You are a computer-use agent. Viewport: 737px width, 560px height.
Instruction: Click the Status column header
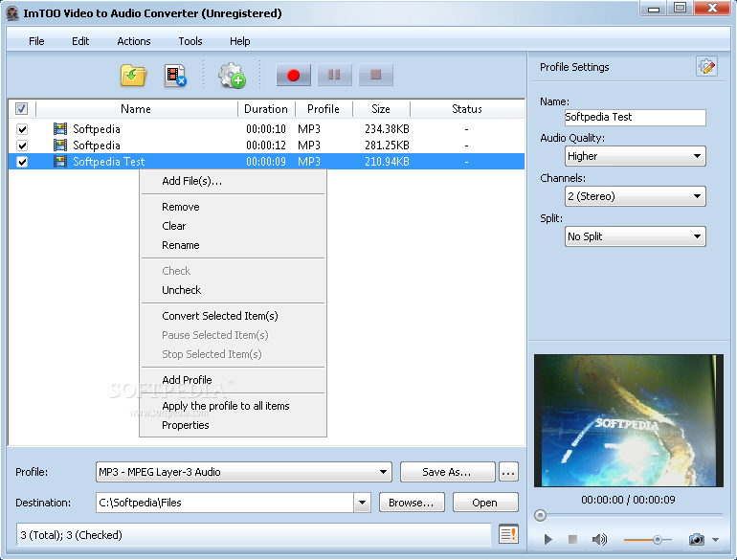click(467, 109)
